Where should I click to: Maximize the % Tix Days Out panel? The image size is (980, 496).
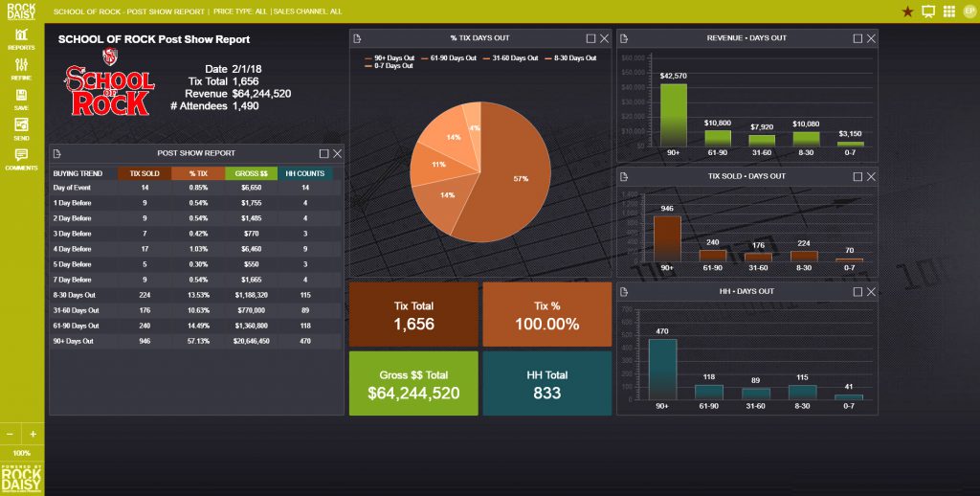(x=590, y=38)
